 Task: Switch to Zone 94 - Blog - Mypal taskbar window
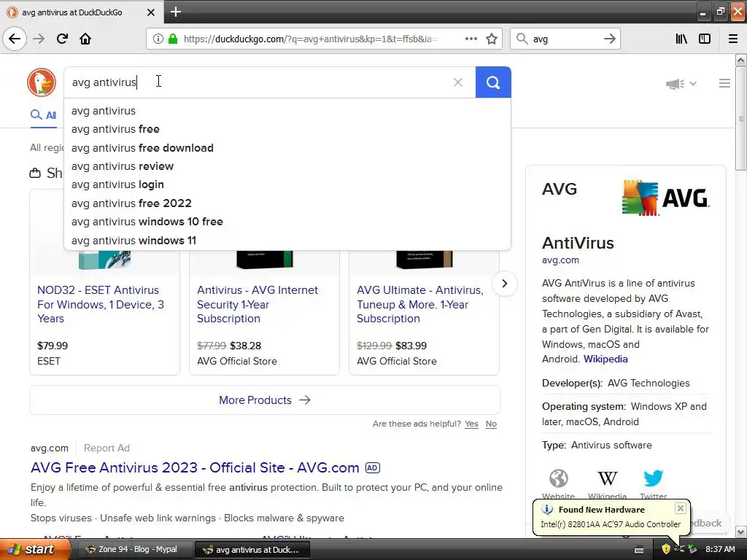click(134, 550)
